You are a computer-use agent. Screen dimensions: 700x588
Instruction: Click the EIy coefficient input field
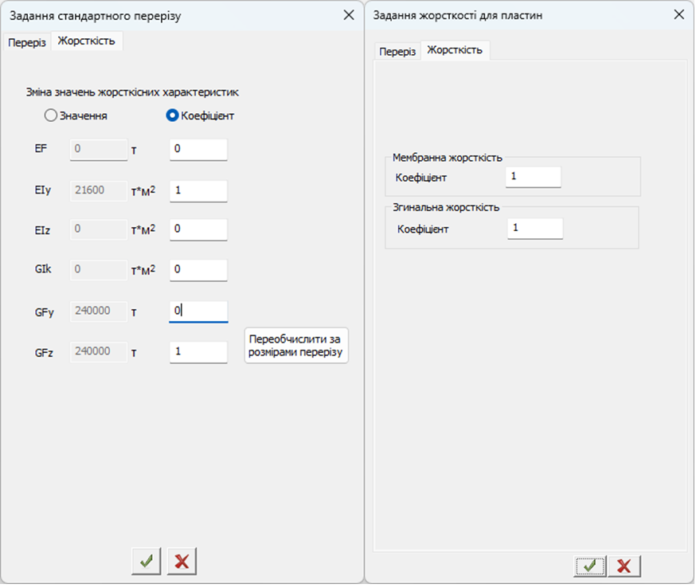click(x=198, y=191)
